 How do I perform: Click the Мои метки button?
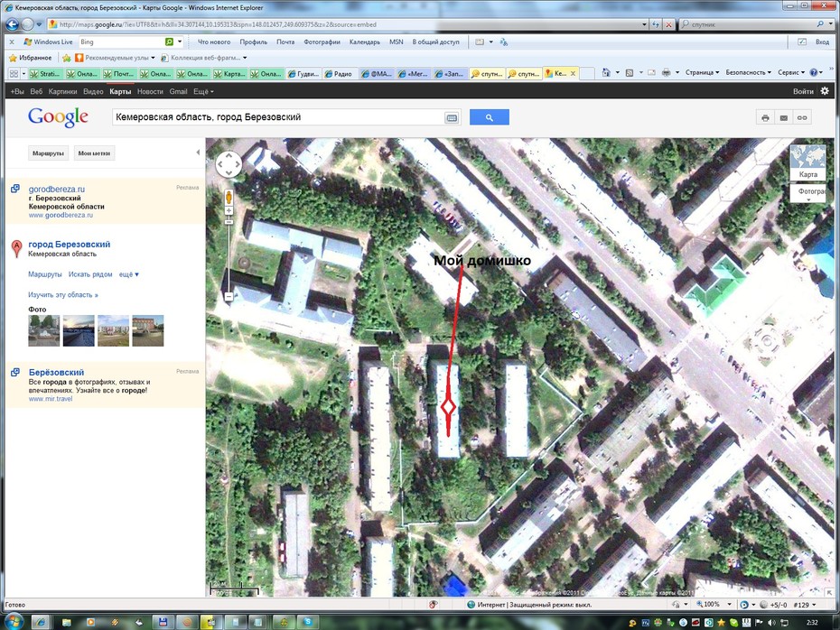(94, 153)
